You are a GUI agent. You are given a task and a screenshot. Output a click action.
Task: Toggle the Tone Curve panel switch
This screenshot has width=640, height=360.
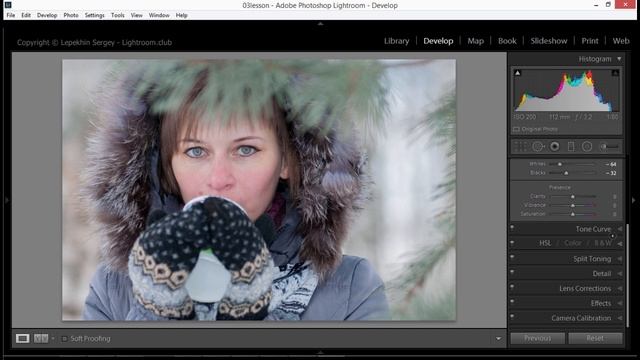(512, 228)
